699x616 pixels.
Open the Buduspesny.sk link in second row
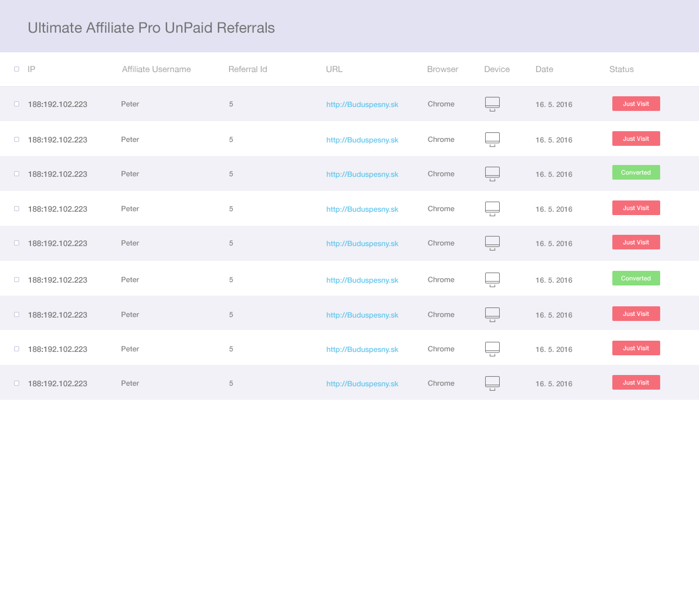point(362,140)
